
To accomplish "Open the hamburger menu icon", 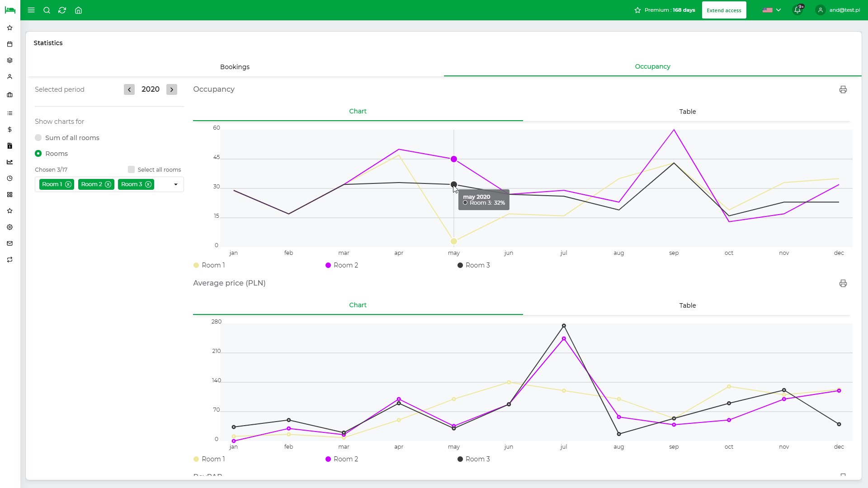I will [31, 10].
